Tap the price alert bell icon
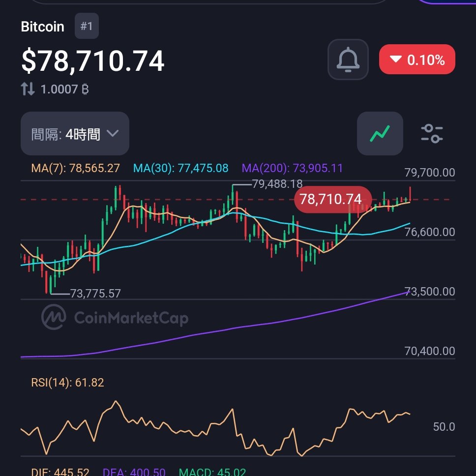 (x=348, y=59)
